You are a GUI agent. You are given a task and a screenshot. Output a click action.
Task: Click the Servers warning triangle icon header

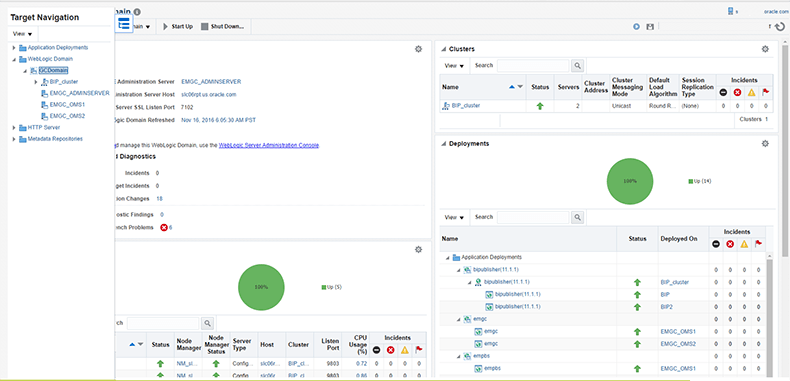405,350
